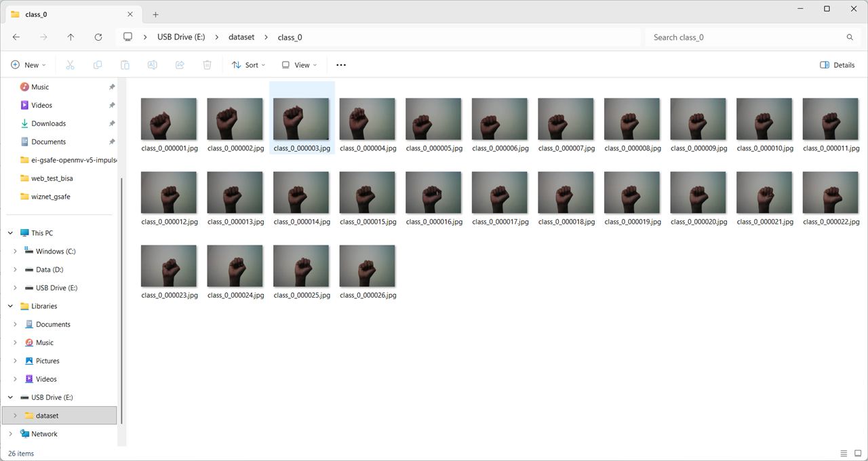Image resolution: width=868 pixels, height=461 pixels.
Task: Open the View dropdown menu
Action: coord(299,65)
